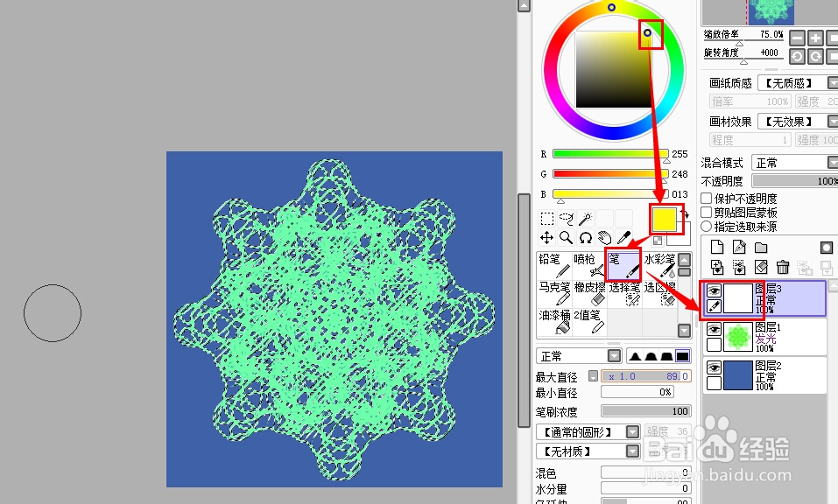The image size is (838, 504).
Task: Choose the 2值笔 binary pen
Action: click(x=589, y=322)
